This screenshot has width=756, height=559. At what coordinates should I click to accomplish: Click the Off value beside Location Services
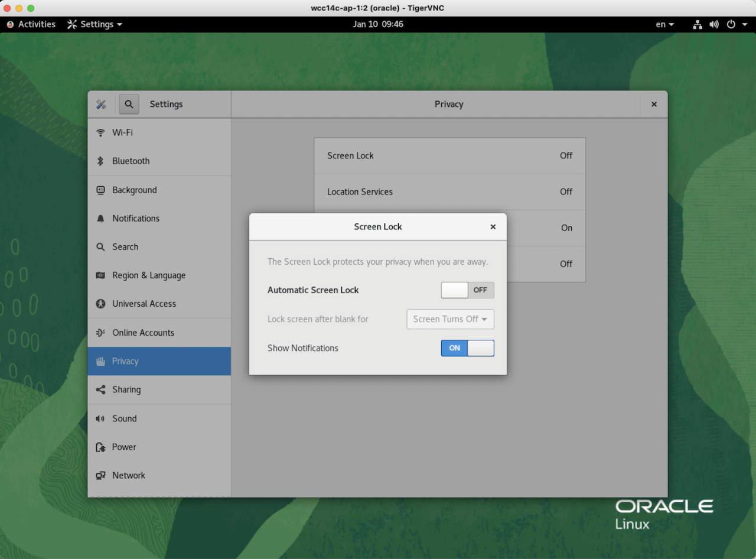pyautogui.click(x=566, y=192)
